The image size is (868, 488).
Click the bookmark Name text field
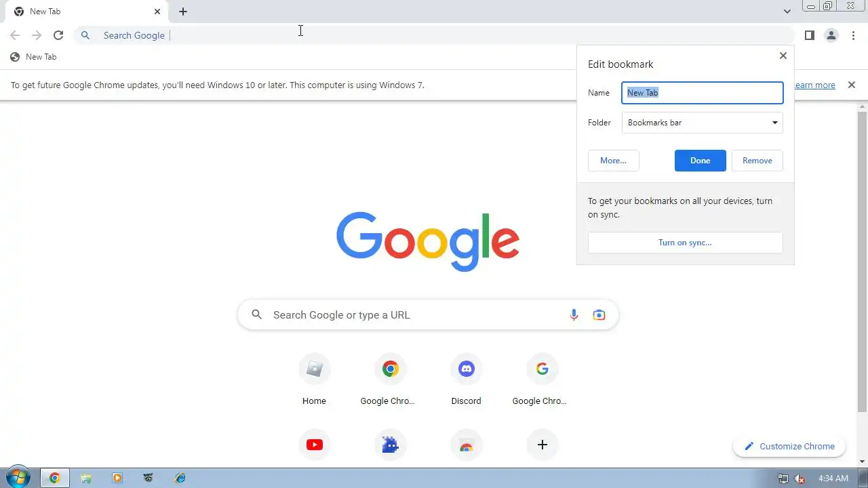702,93
